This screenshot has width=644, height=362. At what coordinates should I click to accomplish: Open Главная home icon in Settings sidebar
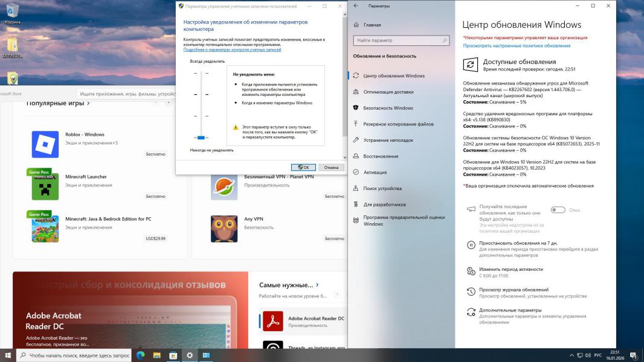(x=356, y=25)
